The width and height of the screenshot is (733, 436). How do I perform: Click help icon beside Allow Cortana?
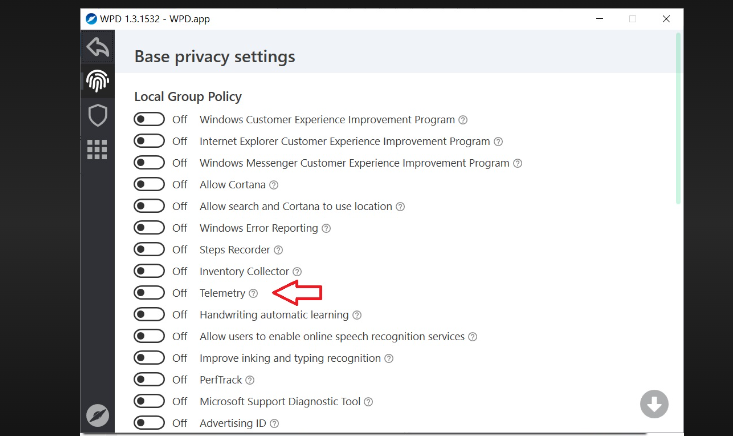tap(274, 185)
